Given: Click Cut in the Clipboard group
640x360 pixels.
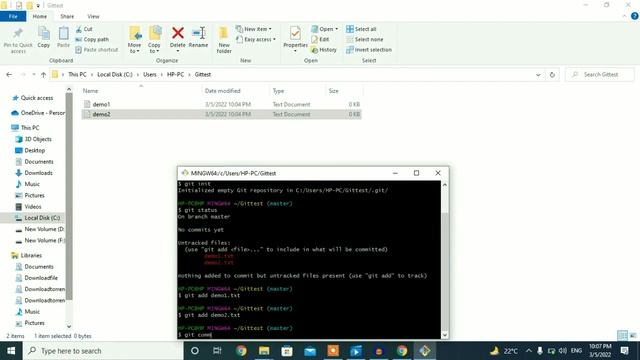Looking at the screenshot, I should click(84, 29).
